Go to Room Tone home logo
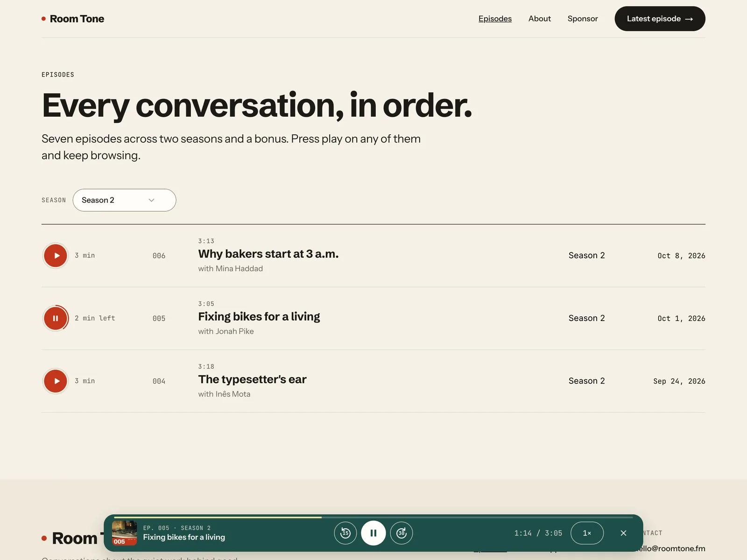The width and height of the screenshot is (747, 560). click(x=73, y=19)
